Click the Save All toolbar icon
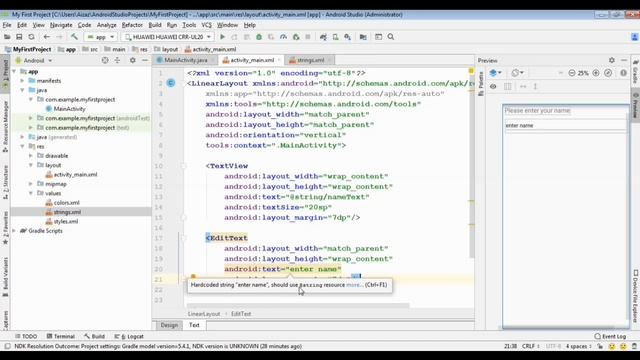The width and height of the screenshot is (640, 360). tap(19, 37)
